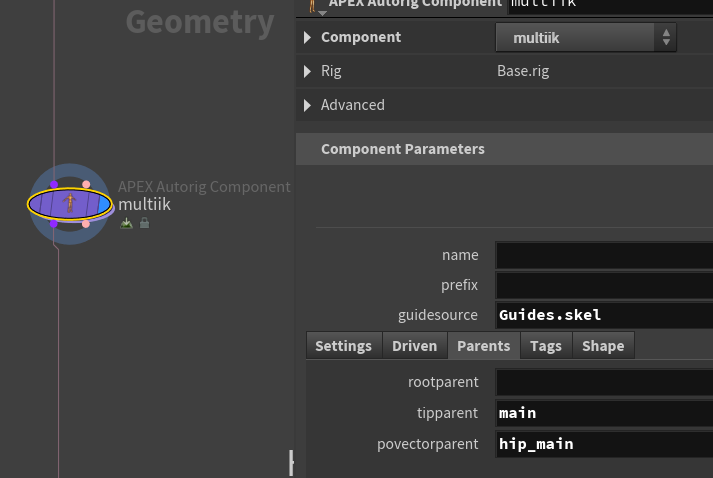Click the bottom-right pink output connector of node
This screenshot has height=478, width=713.
click(x=85, y=224)
